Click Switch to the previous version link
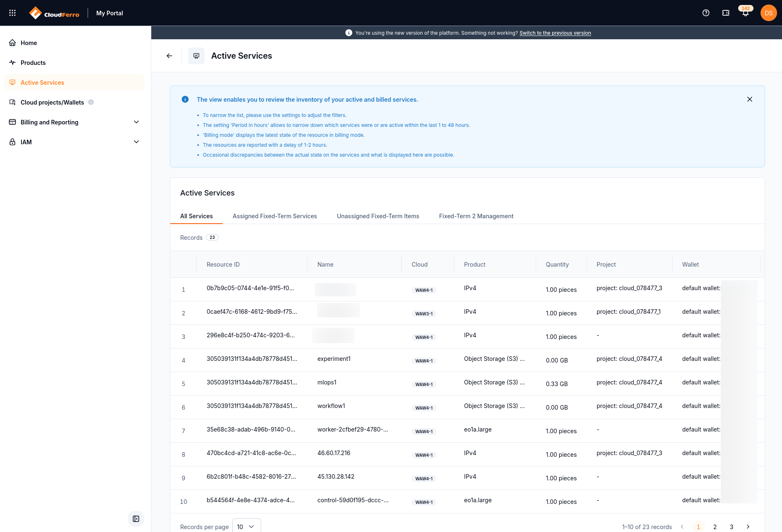Viewport: 782px width, 532px height. click(555, 33)
